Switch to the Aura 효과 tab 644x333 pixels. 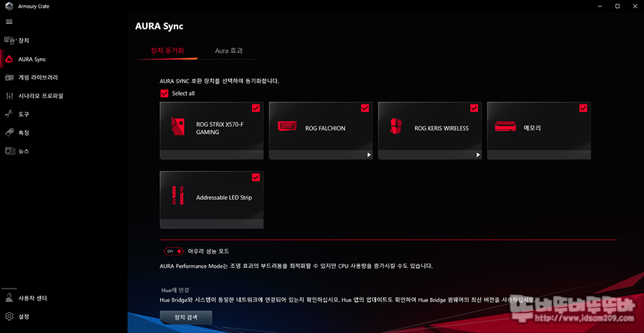(229, 51)
